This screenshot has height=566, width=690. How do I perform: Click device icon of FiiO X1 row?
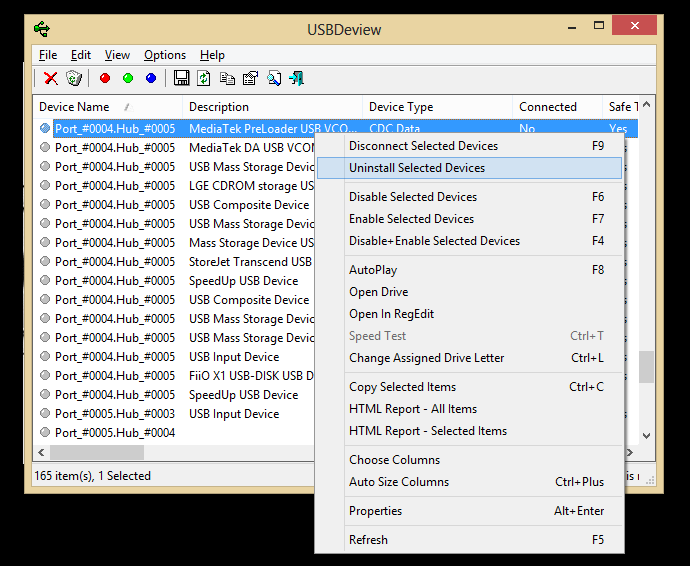(45, 375)
